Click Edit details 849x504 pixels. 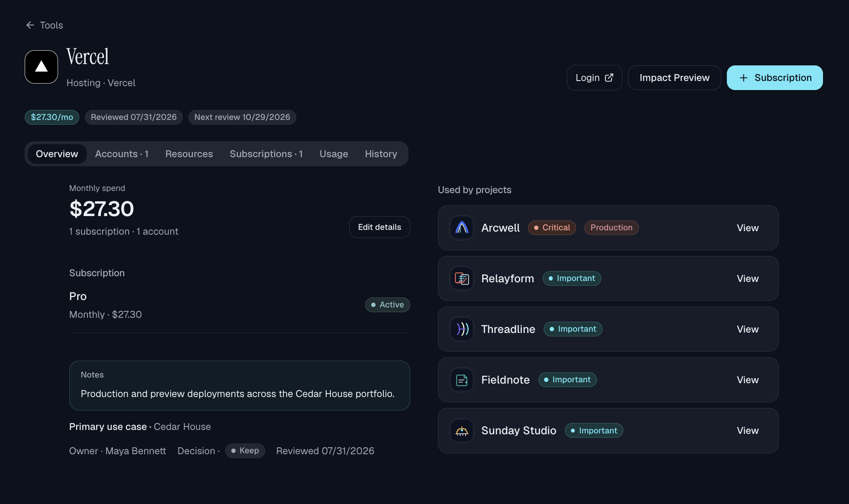(x=379, y=227)
